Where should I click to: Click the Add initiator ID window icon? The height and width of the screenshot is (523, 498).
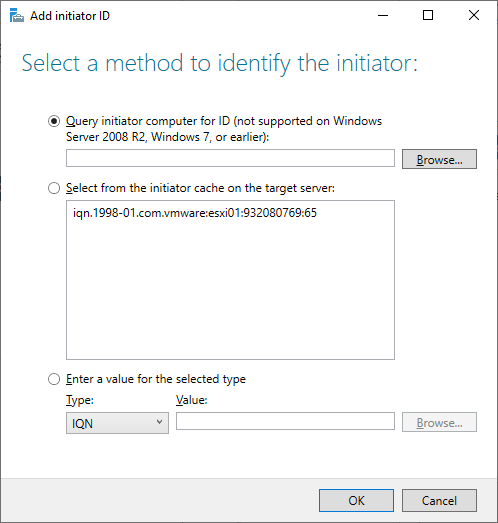point(17,15)
